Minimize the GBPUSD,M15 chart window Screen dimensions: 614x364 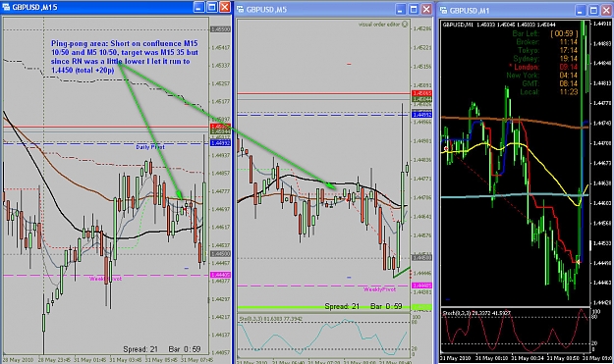point(198,7)
